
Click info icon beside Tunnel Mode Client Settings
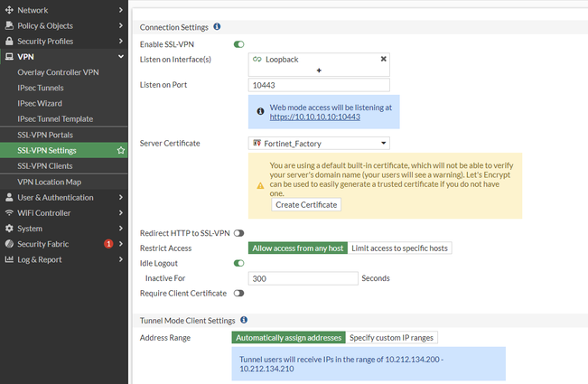tap(244, 320)
